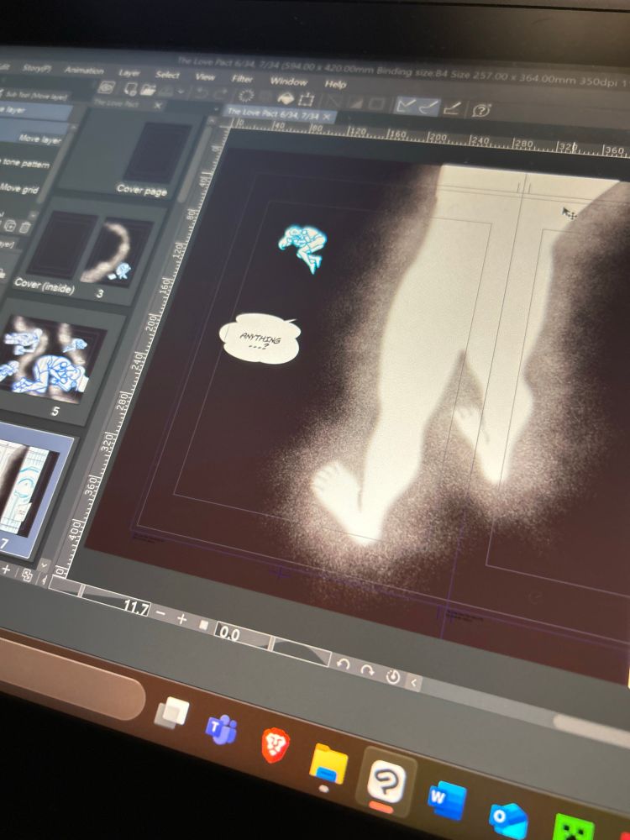
Task: Open the Story menu
Action: (36, 68)
